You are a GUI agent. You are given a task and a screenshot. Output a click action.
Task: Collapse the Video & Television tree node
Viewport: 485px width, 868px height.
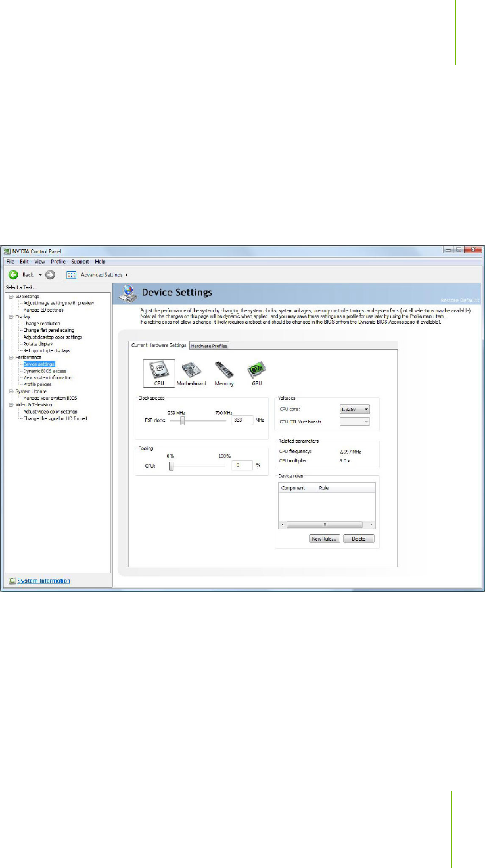[x=11, y=405]
